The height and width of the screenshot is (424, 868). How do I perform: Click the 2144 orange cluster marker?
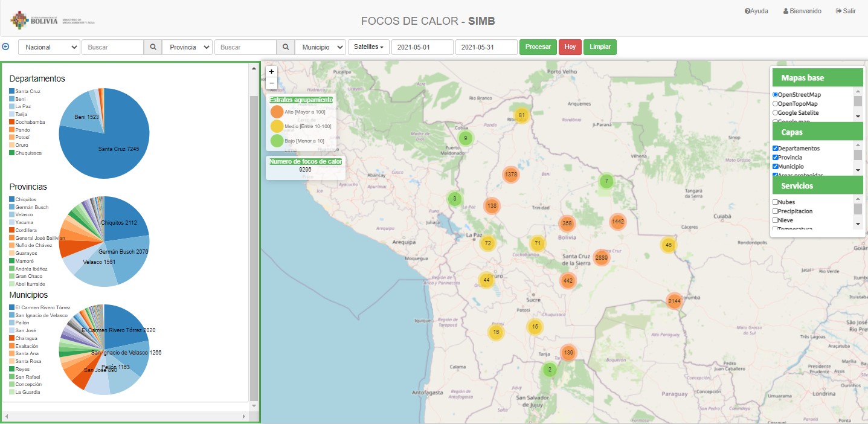pyautogui.click(x=674, y=301)
